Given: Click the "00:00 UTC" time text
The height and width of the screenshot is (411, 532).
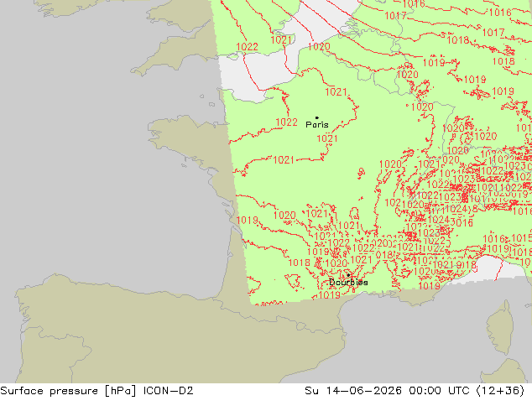Looking at the screenshot, I should click(439, 391).
